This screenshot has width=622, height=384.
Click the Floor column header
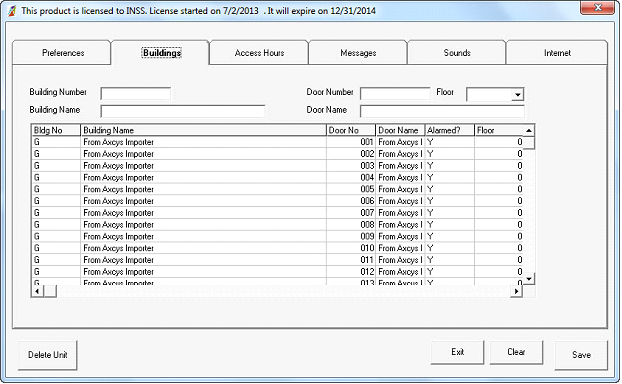coord(499,130)
